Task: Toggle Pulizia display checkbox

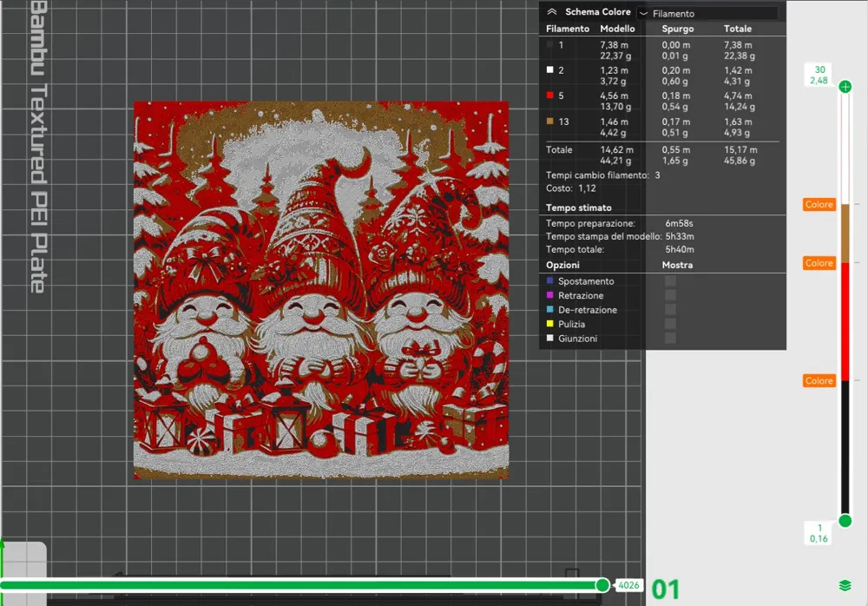Action: (670, 324)
